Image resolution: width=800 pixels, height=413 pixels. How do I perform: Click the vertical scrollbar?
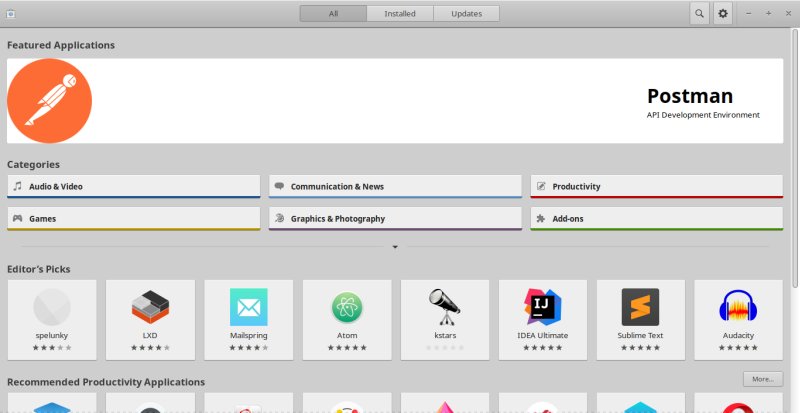point(795,156)
